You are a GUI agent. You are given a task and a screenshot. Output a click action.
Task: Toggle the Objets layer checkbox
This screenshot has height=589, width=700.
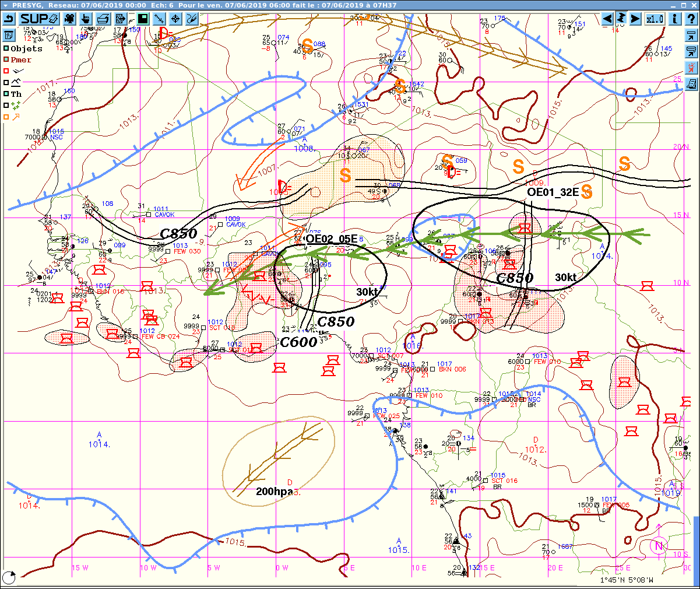coord(6,49)
